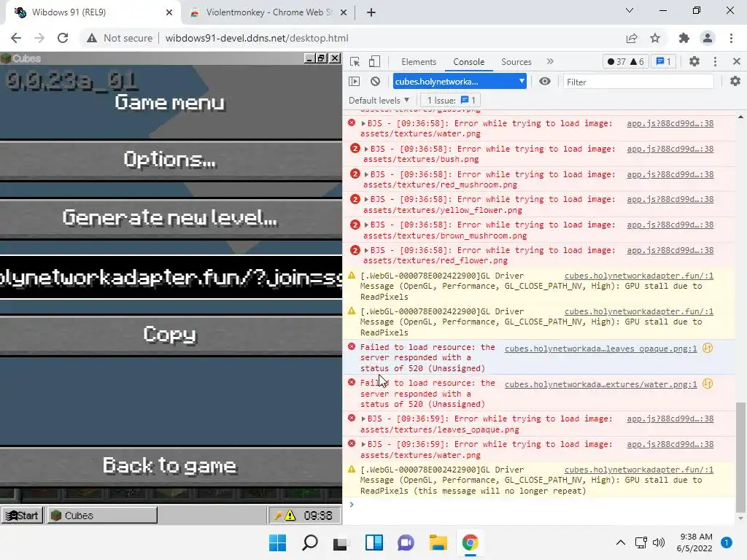Expand the bush.png error entry
Viewport: 747px width, 560px height.
tap(366, 149)
